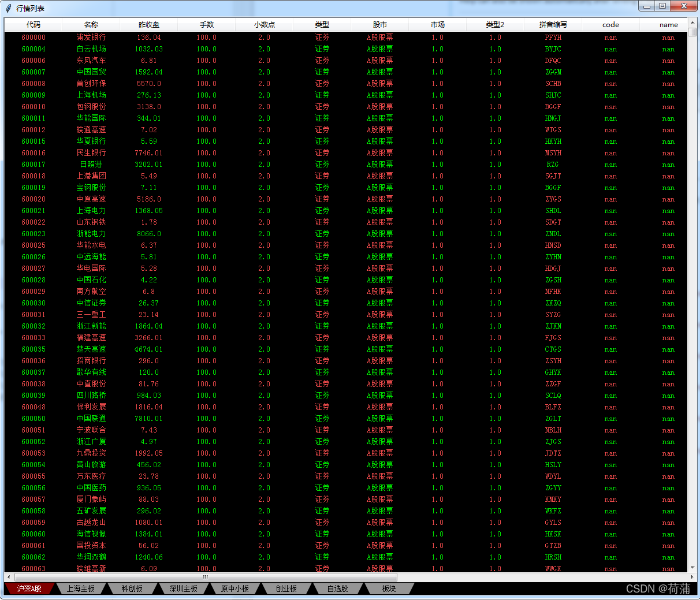The image size is (700, 600).
Task: Select the 科创板 tab
Action: [x=132, y=588]
